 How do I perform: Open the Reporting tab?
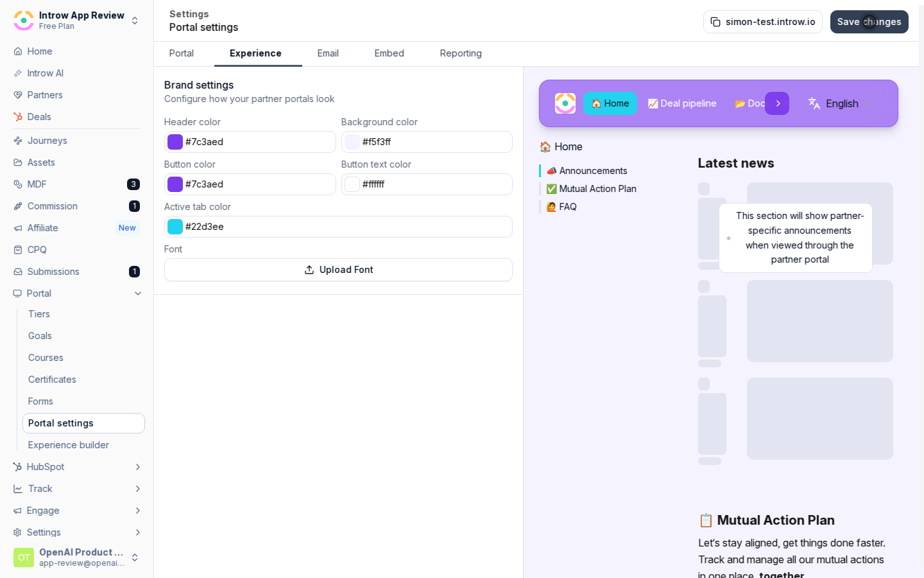[x=461, y=53]
